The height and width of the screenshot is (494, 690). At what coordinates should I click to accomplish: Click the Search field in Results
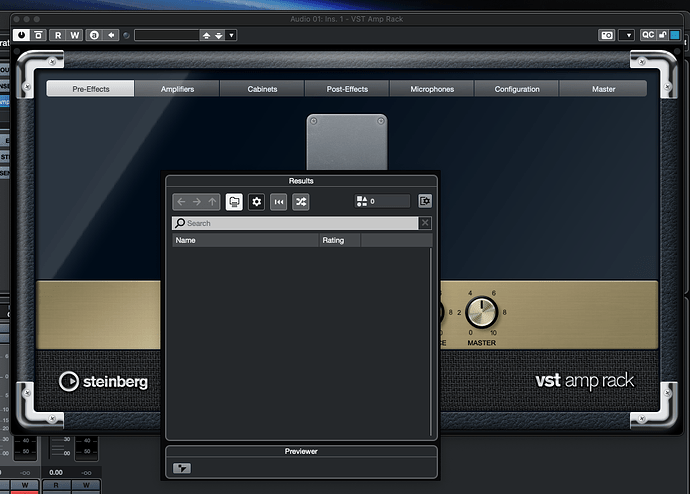click(x=295, y=223)
